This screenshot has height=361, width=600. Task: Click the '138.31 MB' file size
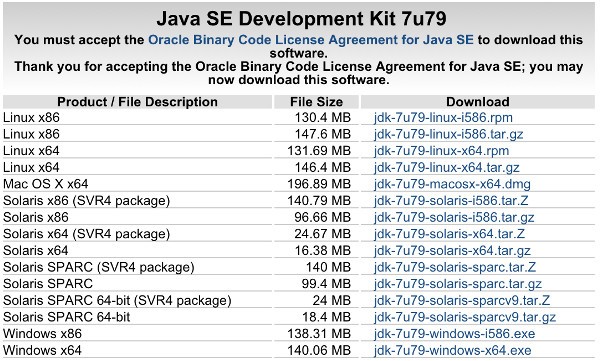319,334
